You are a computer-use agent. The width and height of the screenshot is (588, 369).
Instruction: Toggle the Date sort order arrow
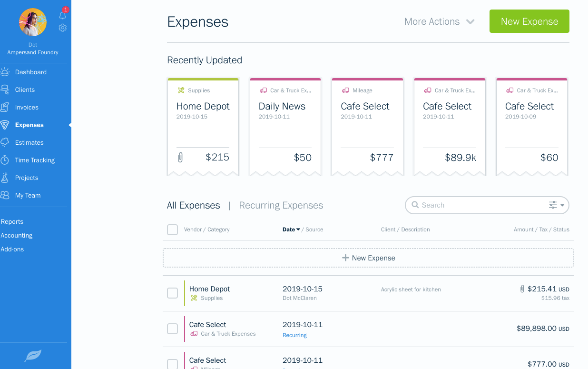point(299,229)
